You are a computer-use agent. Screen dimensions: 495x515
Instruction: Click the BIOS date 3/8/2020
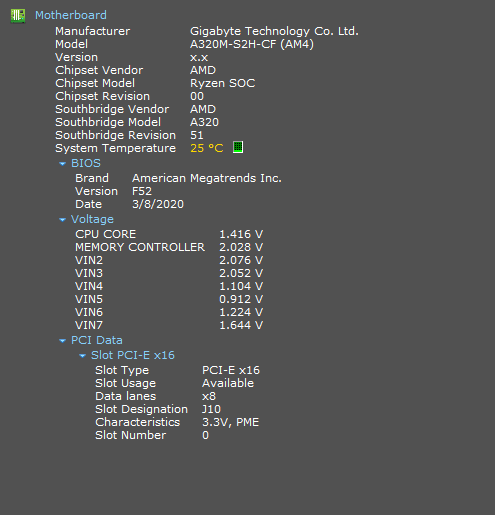[x=158, y=204]
